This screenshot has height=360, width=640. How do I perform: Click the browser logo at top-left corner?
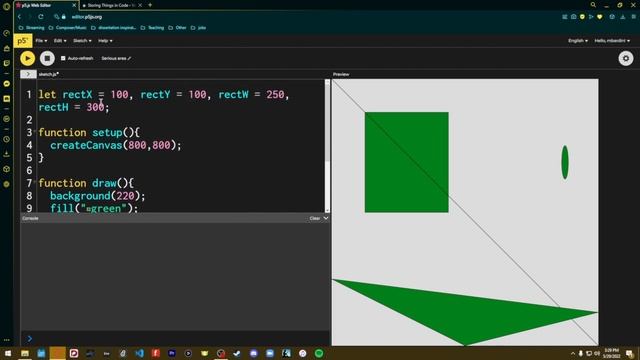[x=7, y=6]
